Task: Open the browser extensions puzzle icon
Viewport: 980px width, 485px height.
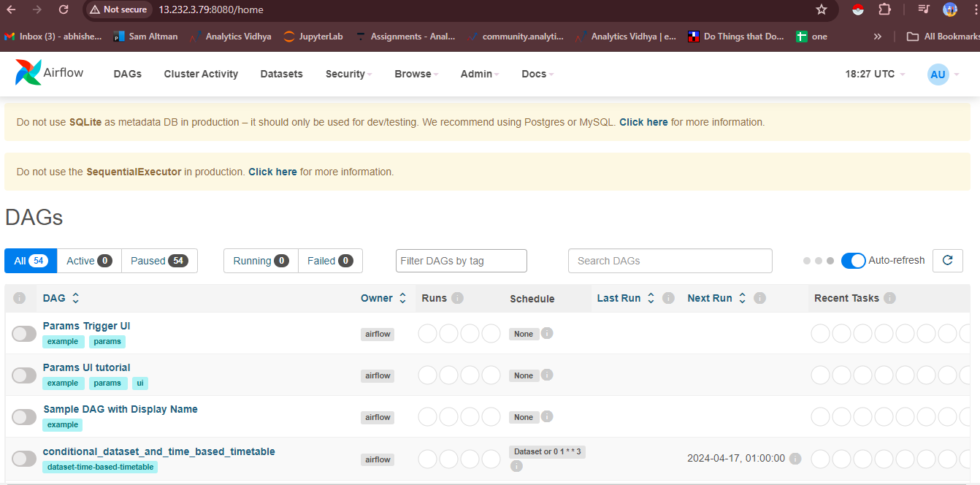Action: pos(884,9)
